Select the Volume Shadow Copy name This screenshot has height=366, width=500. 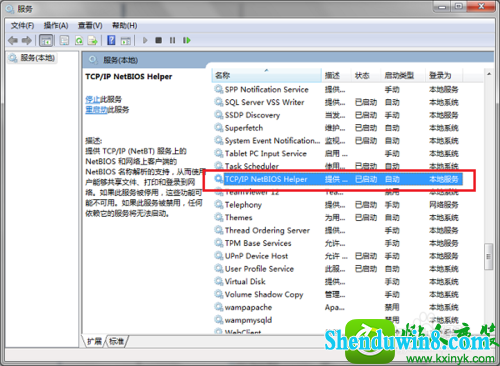point(264,295)
